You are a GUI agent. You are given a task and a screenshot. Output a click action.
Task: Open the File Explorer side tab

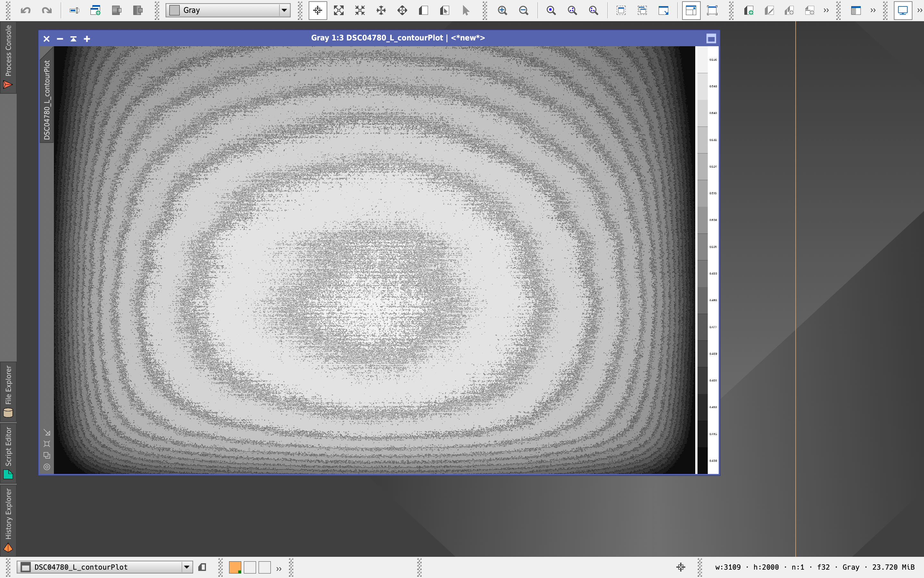click(8, 391)
